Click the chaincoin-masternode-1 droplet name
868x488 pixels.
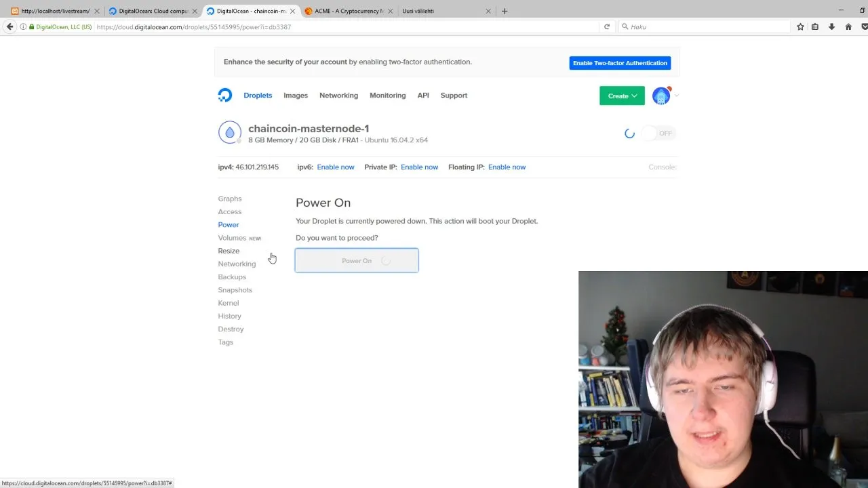[309, 129]
